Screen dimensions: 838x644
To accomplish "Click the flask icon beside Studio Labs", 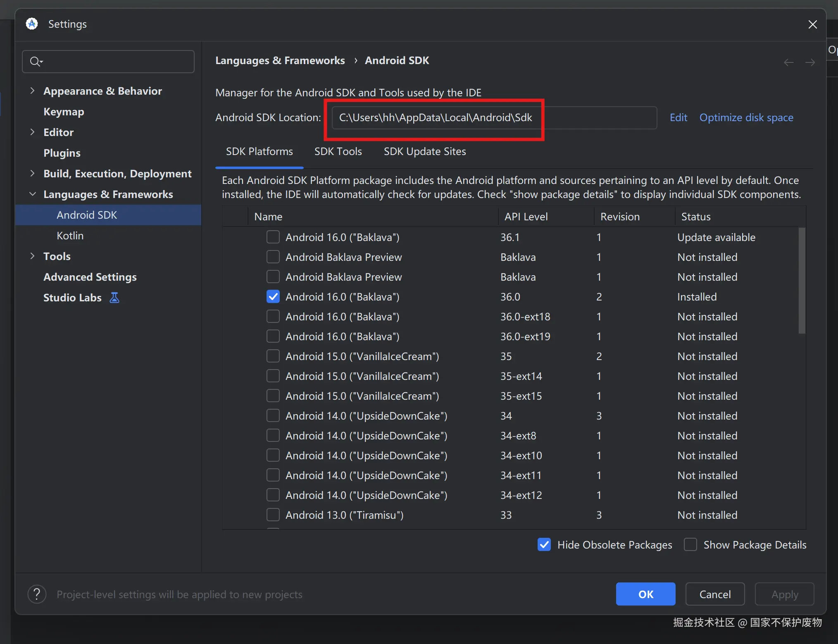I will tap(114, 298).
